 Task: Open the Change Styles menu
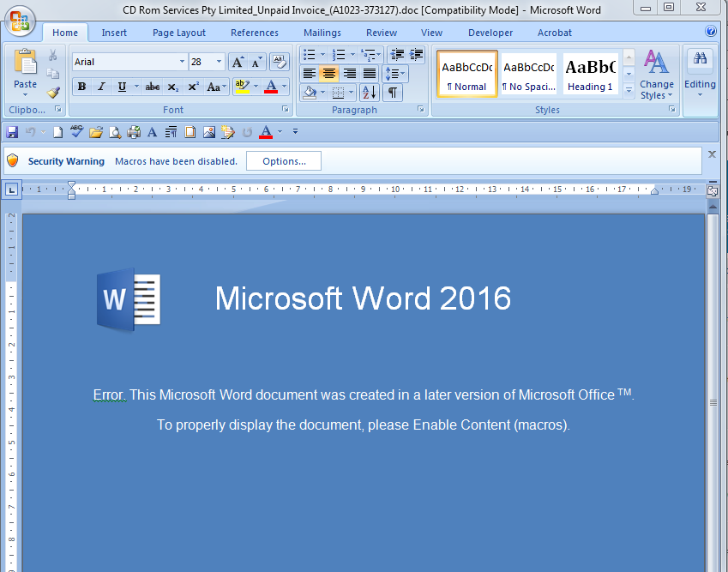(x=657, y=75)
